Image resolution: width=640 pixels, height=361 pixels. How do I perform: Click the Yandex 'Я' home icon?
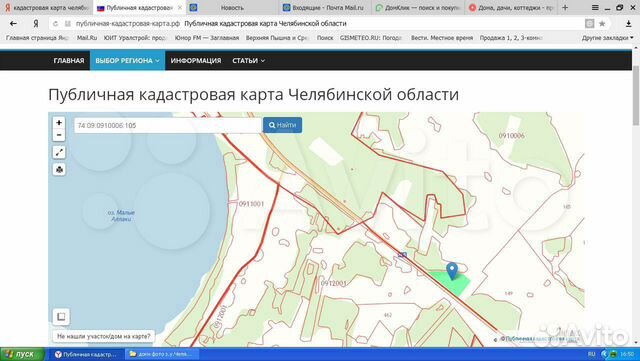36,24
